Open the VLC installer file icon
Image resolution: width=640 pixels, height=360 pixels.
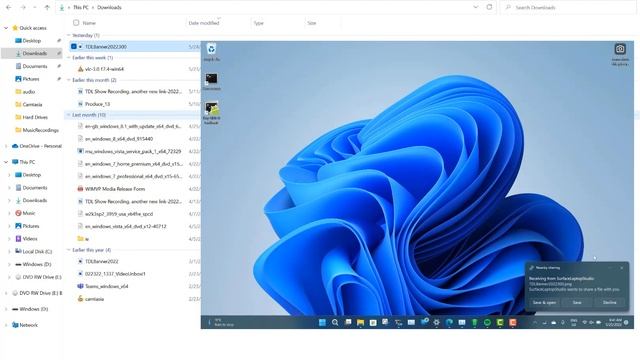coord(80,69)
